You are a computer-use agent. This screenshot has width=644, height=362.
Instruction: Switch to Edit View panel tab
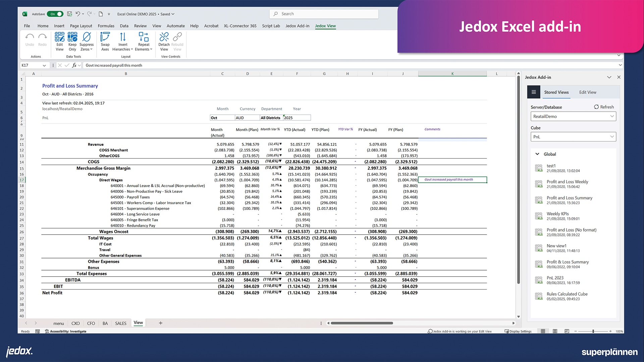[x=588, y=92]
